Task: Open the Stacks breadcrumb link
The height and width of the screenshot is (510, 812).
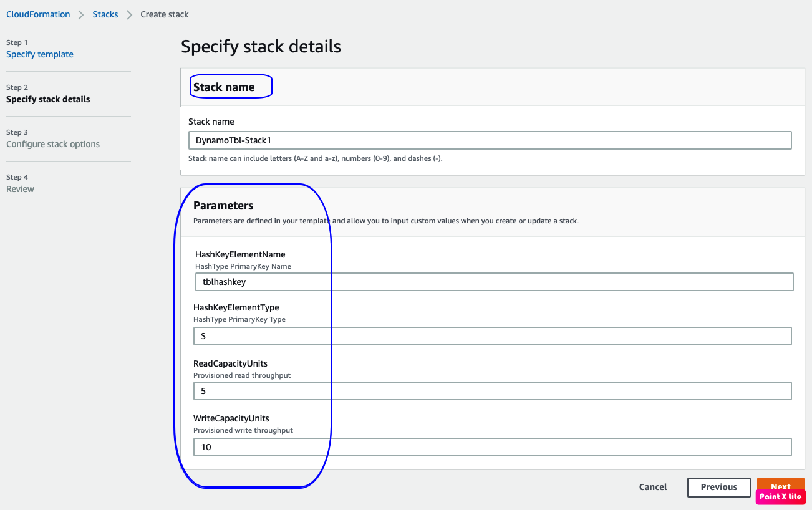Action: click(x=105, y=14)
